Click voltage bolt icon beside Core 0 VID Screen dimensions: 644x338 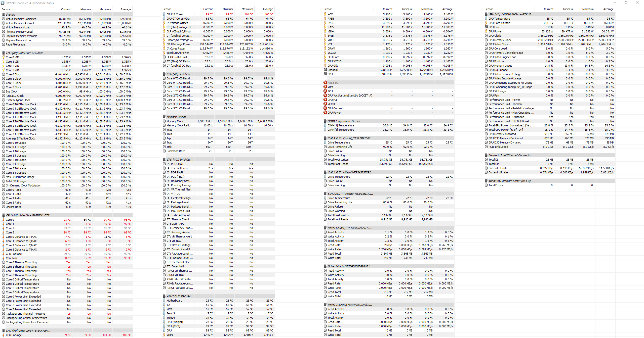4,57
